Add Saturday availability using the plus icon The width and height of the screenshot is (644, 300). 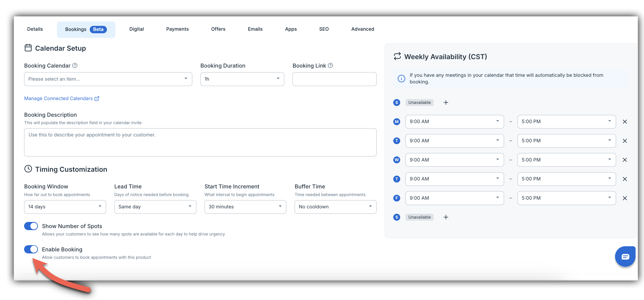point(446,217)
